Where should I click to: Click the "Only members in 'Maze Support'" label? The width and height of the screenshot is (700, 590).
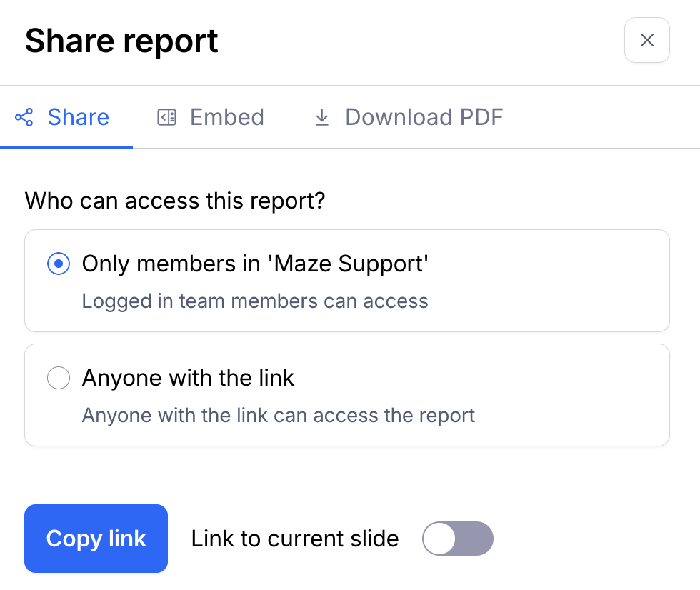[x=255, y=264]
